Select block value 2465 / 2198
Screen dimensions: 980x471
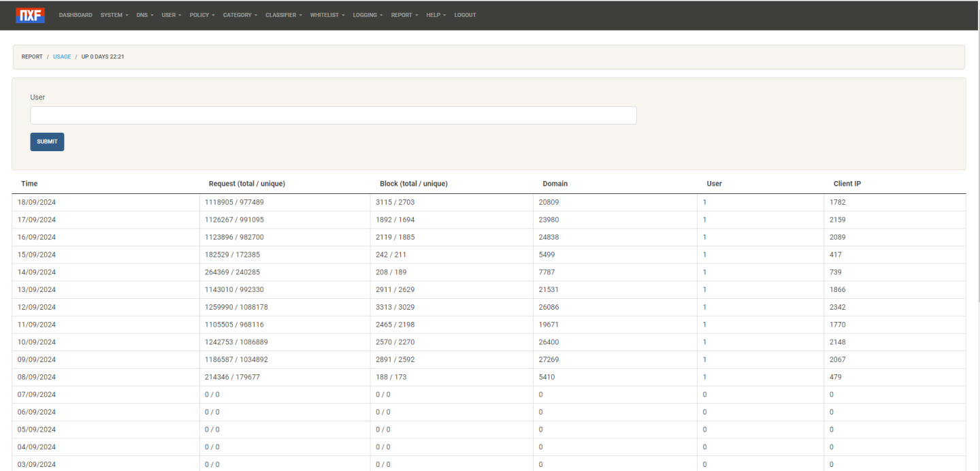pos(395,325)
